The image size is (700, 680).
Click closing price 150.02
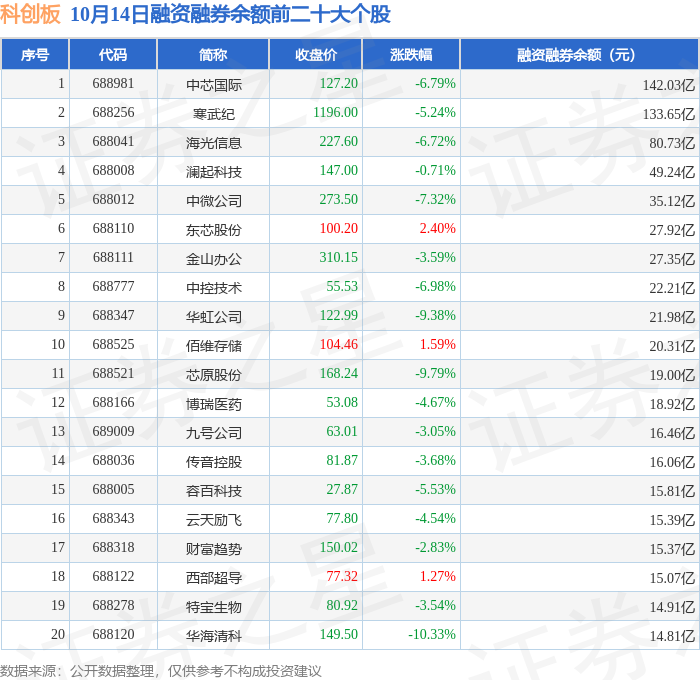pos(339,548)
